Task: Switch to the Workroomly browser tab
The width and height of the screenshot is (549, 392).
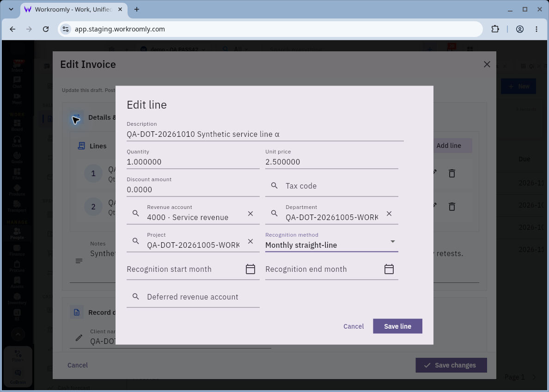Action: pyautogui.click(x=73, y=9)
